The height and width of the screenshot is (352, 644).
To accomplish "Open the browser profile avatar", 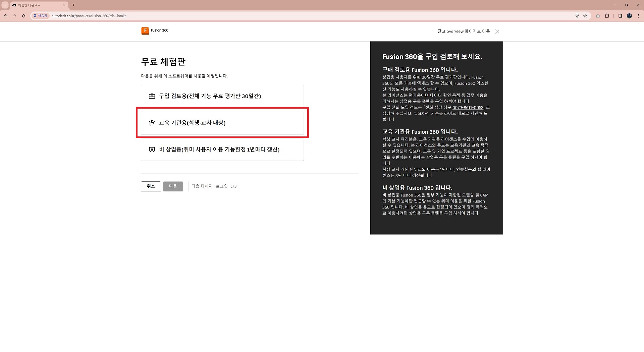I will pyautogui.click(x=630, y=16).
